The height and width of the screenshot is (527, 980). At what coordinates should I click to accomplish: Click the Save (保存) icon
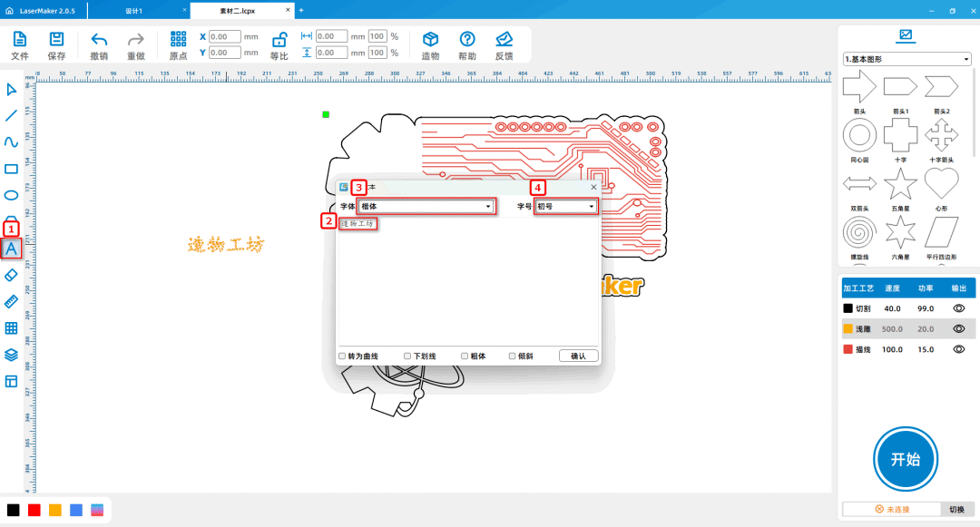[x=56, y=39]
